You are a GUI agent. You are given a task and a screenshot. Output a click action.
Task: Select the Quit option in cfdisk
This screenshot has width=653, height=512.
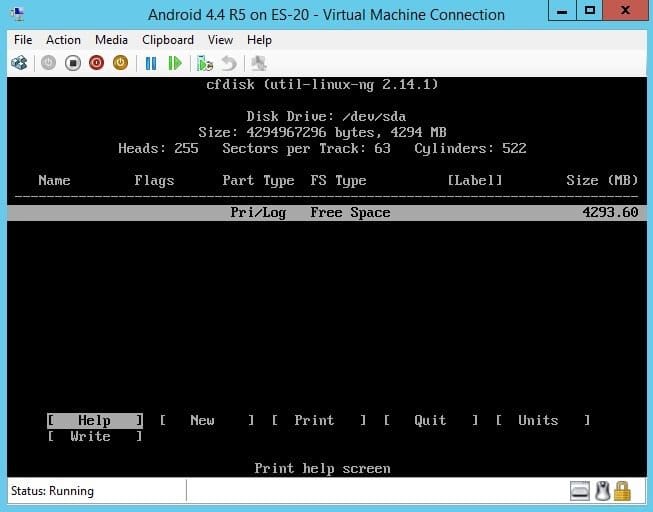[431, 420]
